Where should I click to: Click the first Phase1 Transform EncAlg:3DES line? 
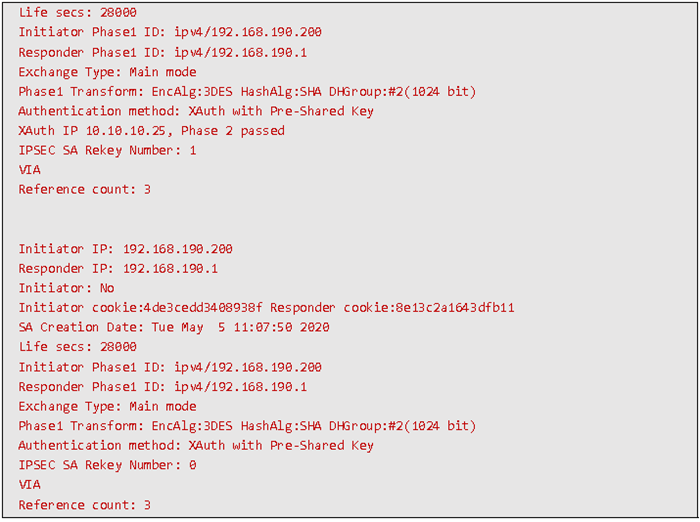coord(247,92)
